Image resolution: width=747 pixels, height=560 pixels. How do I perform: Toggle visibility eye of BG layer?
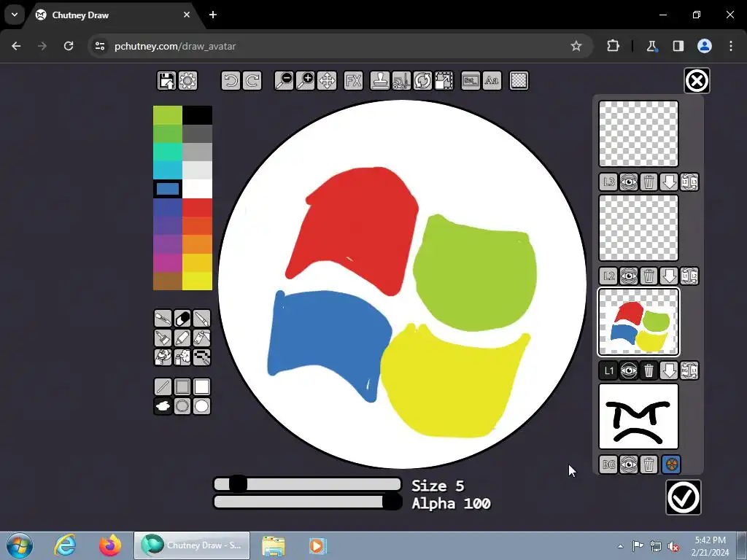pyautogui.click(x=629, y=464)
